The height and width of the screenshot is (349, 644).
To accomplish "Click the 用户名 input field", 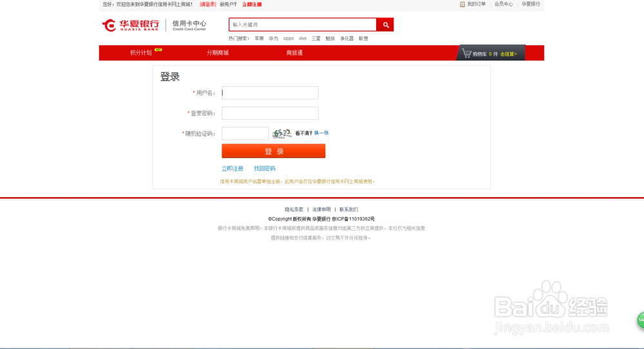I will tap(270, 93).
